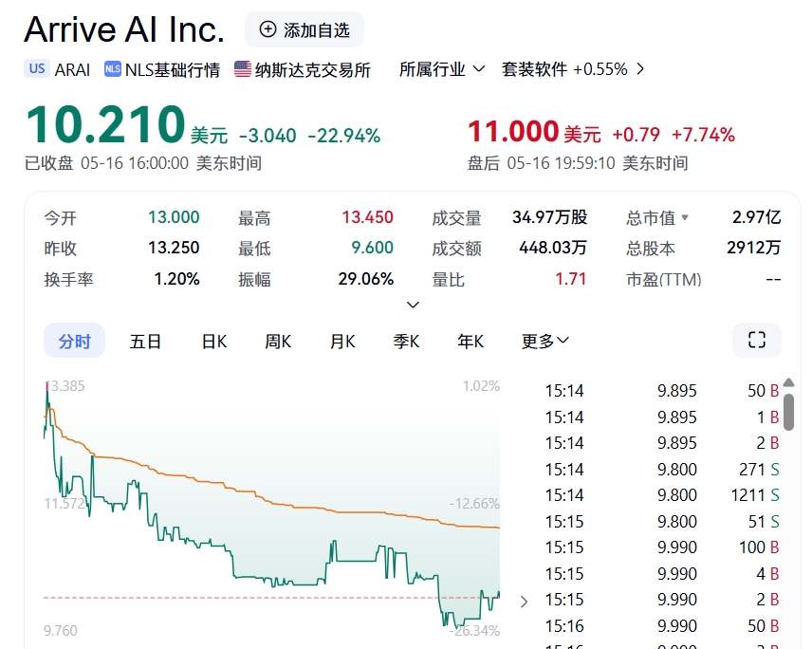Screen dimensions: 812x649
Task: Open the 总市值 dropdown triangle
Action: (685, 218)
